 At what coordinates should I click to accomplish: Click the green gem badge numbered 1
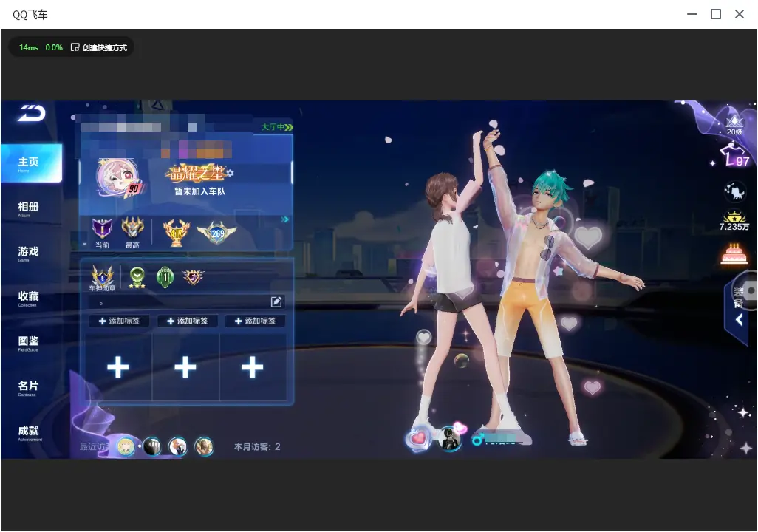point(165,277)
